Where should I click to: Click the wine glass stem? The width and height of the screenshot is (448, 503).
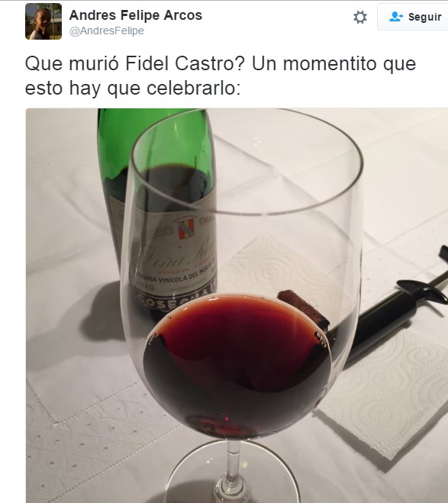232,469
